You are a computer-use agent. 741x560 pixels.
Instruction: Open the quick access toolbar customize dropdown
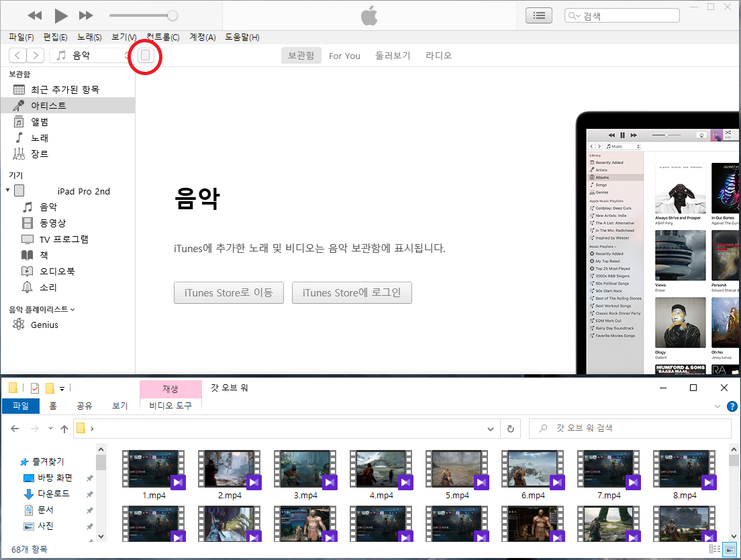(x=62, y=388)
